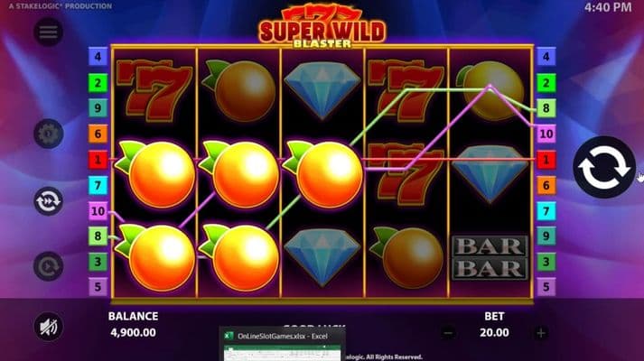Click payline 5 marker on the right
Viewport: 644px width, 361px height.
(546, 287)
